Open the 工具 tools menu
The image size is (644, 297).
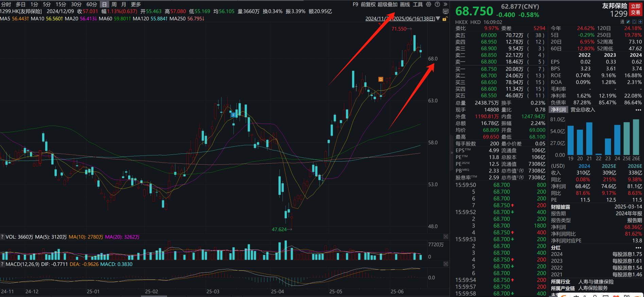click(418, 4)
